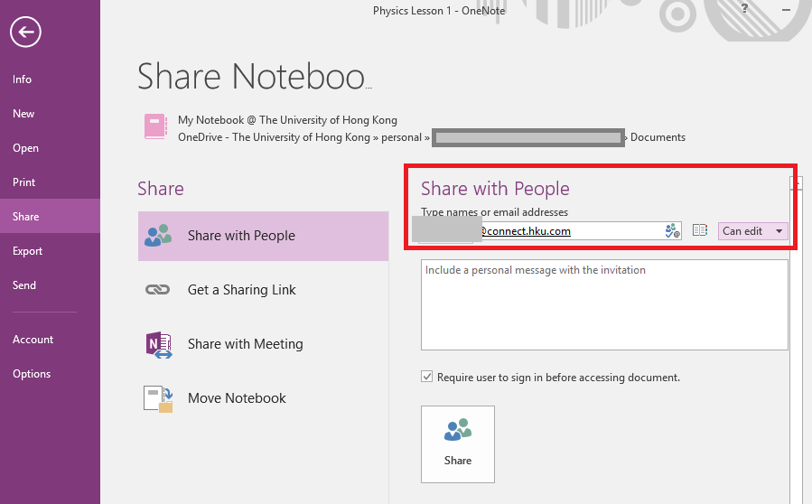Image resolution: width=812 pixels, height=504 pixels.
Task: Open the Help question mark
Action: pyautogui.click(x=744, y=8)
